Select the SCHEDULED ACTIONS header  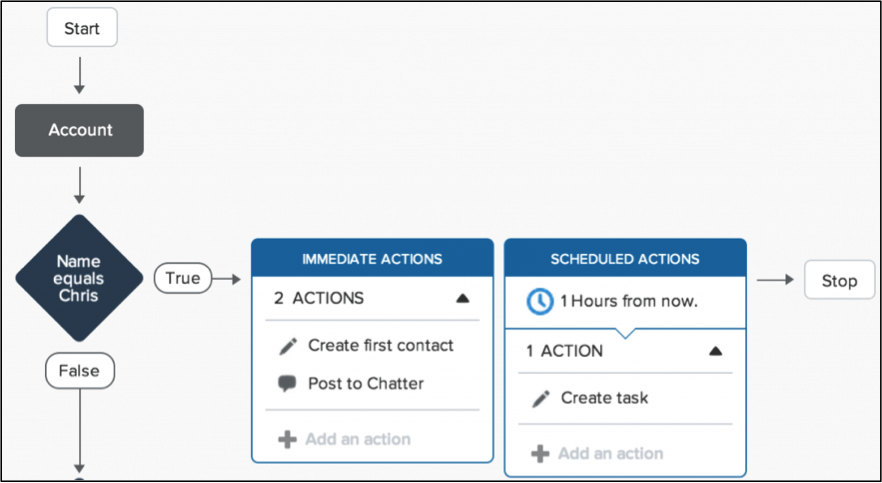[x=625, y=259]
